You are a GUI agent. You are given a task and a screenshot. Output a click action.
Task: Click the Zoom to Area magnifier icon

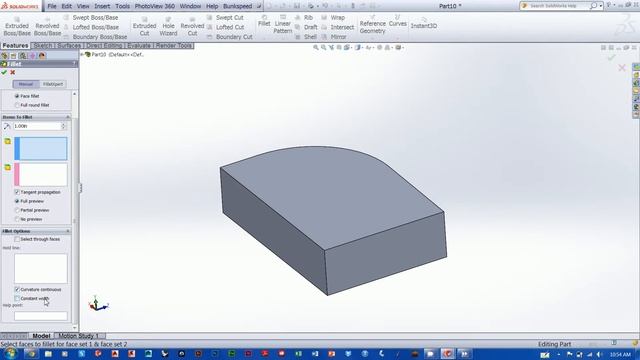(x=323, y=48)
